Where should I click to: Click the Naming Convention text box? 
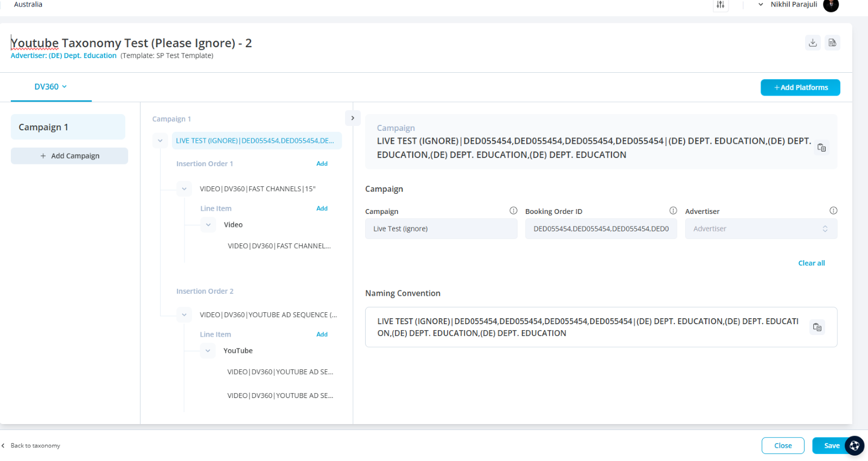pyautogui.click(x=601, y=327)
